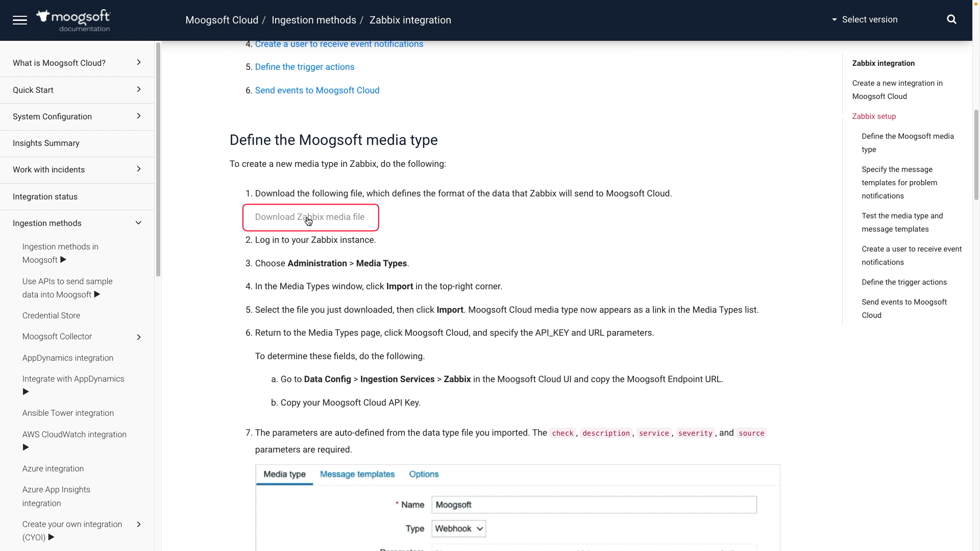Jump to Send events to Moogsoft Cloud in contents
Image resolution: width=980 pixels, height=551 pixels.
[x=904, y=309]
